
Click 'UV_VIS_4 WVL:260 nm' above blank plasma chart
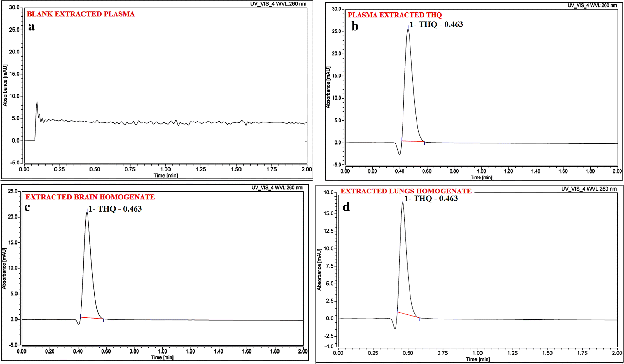point(278,4)
